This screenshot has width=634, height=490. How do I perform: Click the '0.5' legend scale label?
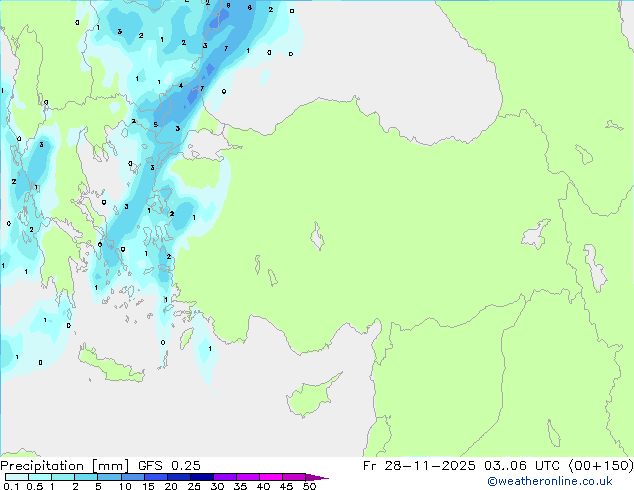(35, 486)
